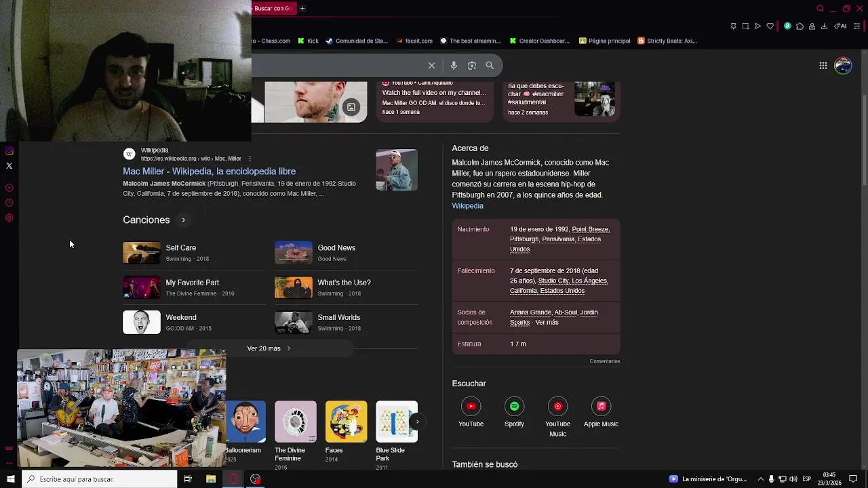Viewport: 868px width, 488px height.
Task: Show hidden system tray icons chevron
Action: click(760, 479)
